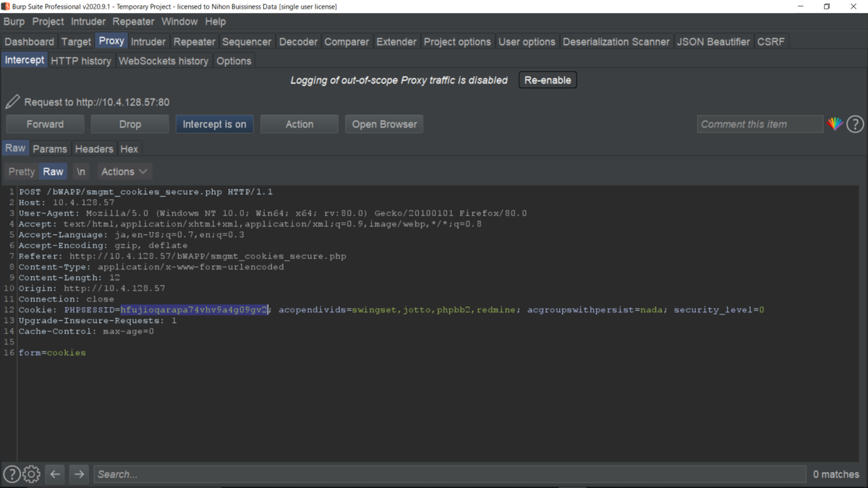Viewport: 868px width, 488px height.
Task: Open the JSON Beautifier tab
Action: pos(713,41)
